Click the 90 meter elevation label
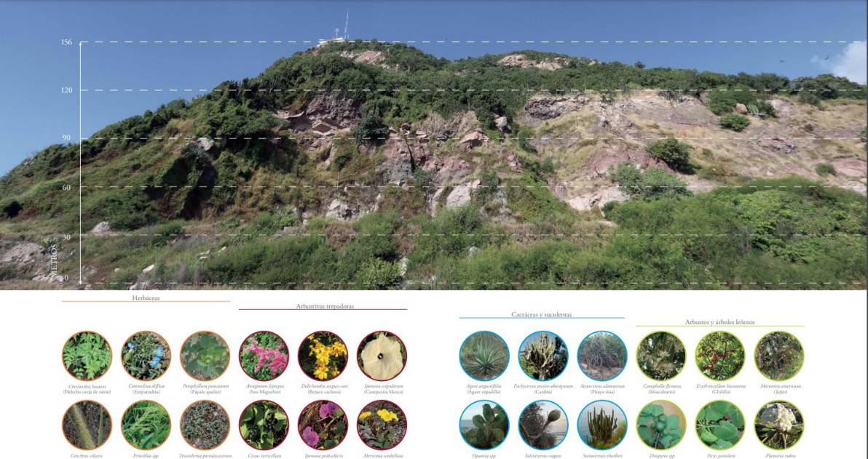This screenshot has width=868, height=459. [x=66, y=138]
